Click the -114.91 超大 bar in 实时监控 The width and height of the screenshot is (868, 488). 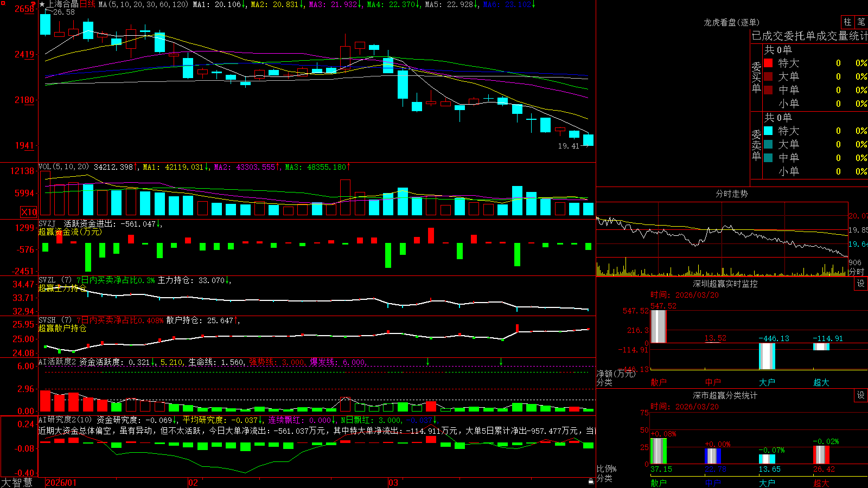click(x=821, y=346)
